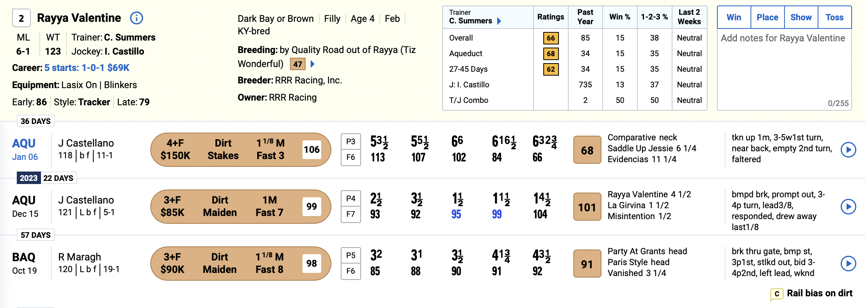Click the 4+F $150K Dirt Stakes race pill
Screen dimensions: 868x308
(x=241, y=150)
